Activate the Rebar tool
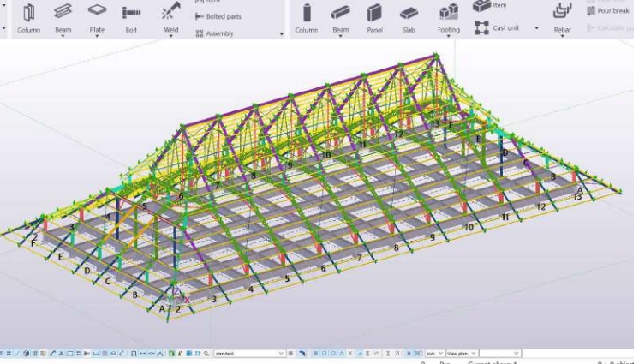This screenshot has height=364, width=639. pos(563,16)
